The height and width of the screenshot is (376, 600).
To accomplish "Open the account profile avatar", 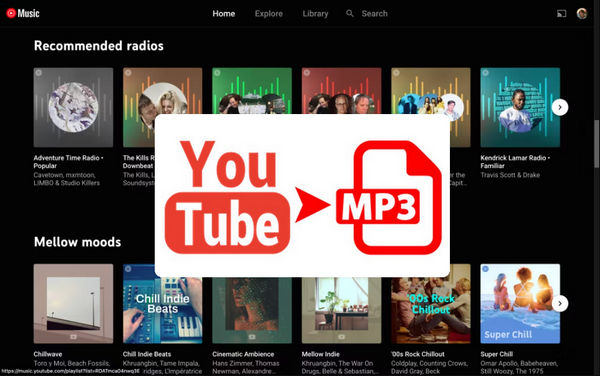I will pos(582,13).
